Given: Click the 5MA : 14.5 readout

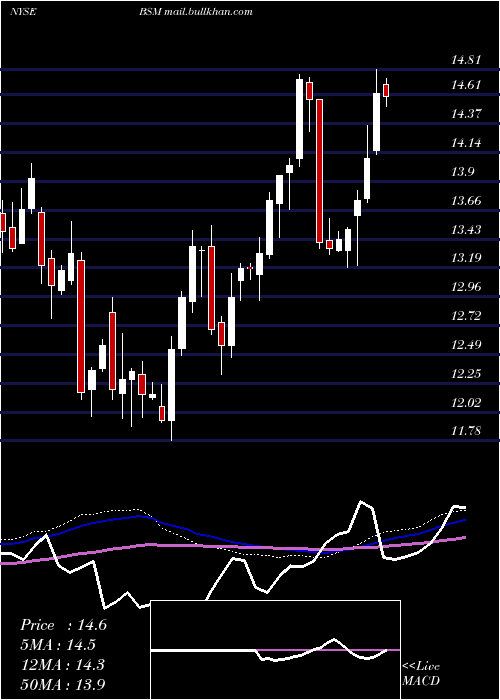Looking at the screenshot, I should [58, 645].
